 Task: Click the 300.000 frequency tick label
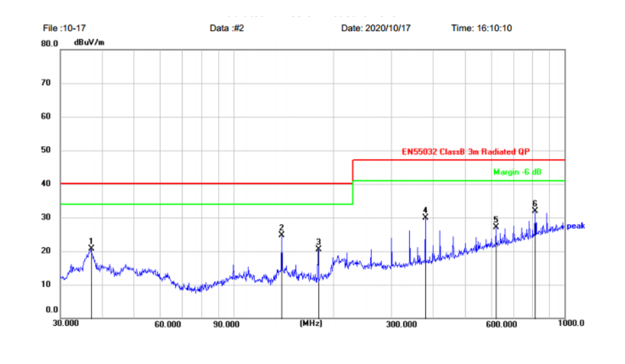[x=401, y=324]
